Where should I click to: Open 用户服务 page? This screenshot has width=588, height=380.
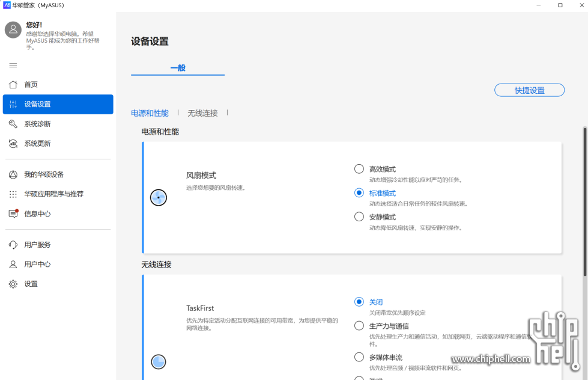(x=58, y=245)
